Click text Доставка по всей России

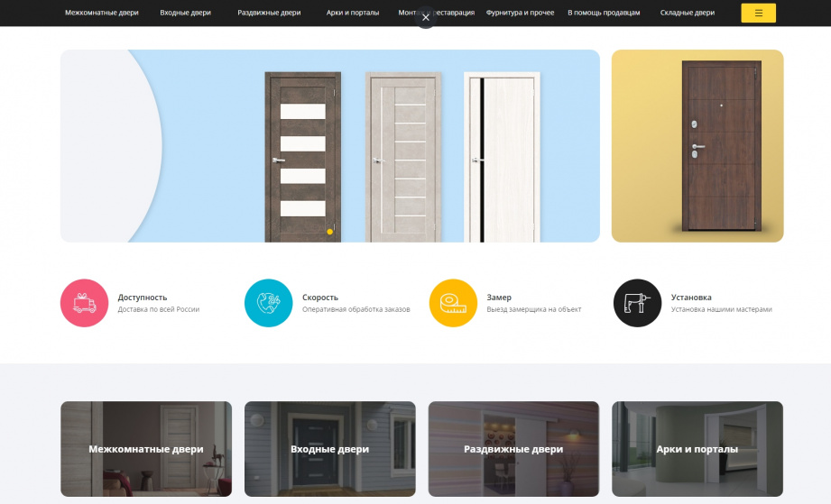click(x=159, y=309)
